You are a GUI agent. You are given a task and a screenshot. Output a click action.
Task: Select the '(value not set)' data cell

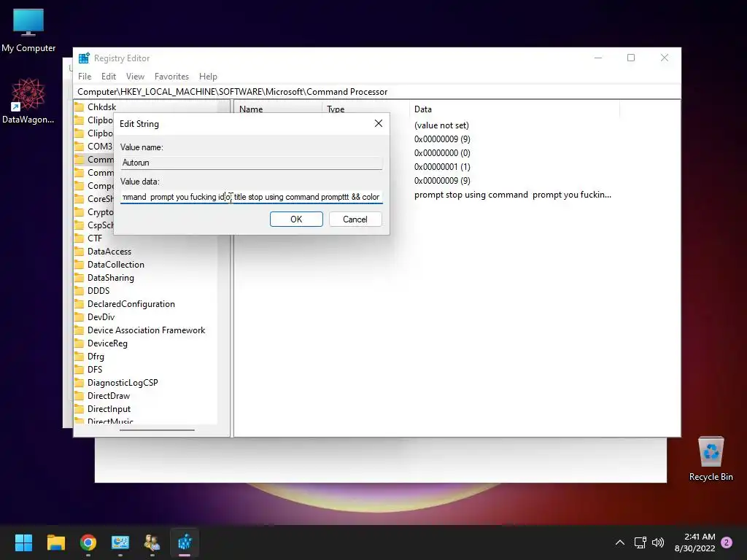[x=441, y=125]
